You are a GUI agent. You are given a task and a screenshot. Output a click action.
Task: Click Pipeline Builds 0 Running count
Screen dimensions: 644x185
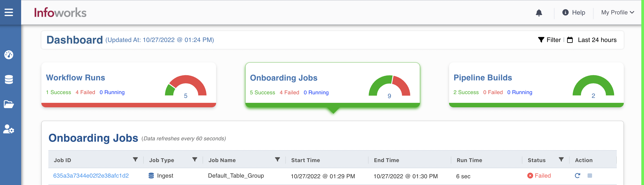(x=519, y=92)
